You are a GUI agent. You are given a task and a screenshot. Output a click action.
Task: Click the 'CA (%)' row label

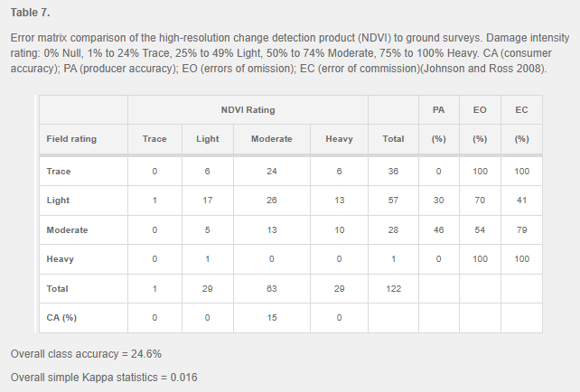pos(62,318)
